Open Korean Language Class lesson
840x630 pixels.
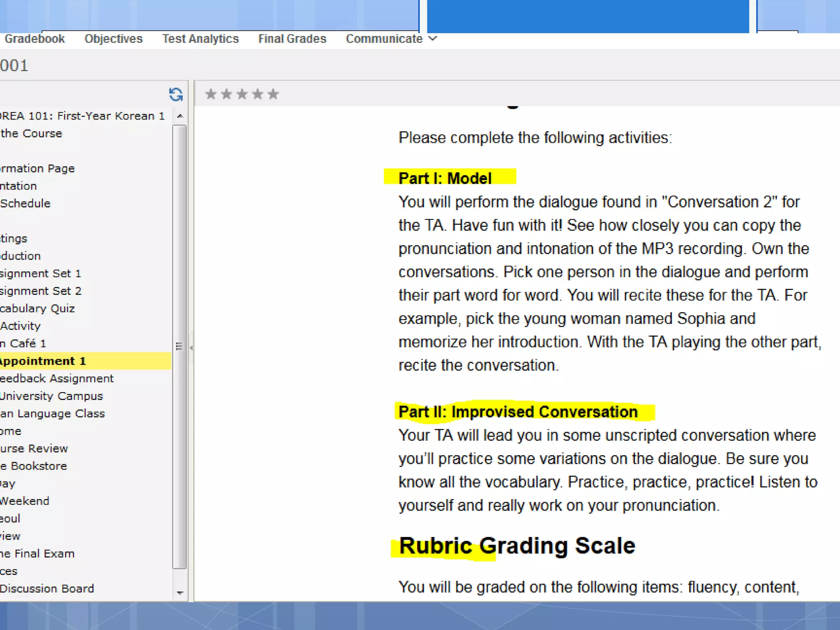[52, 413]
